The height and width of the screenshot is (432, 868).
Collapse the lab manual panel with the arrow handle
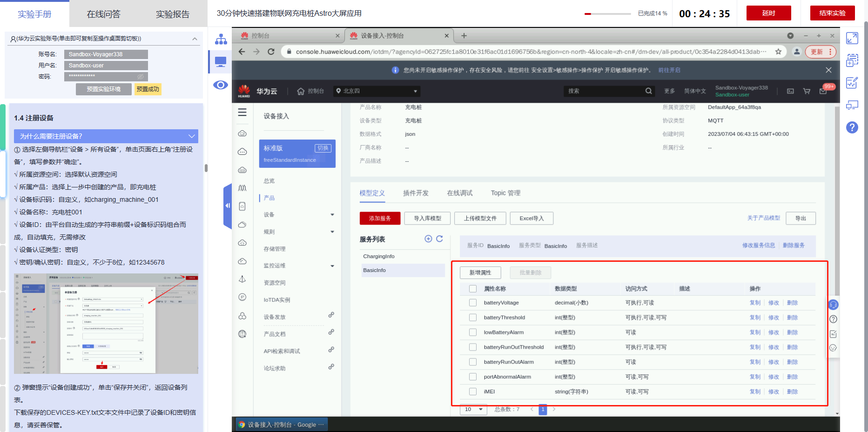(x=228, y=206)
